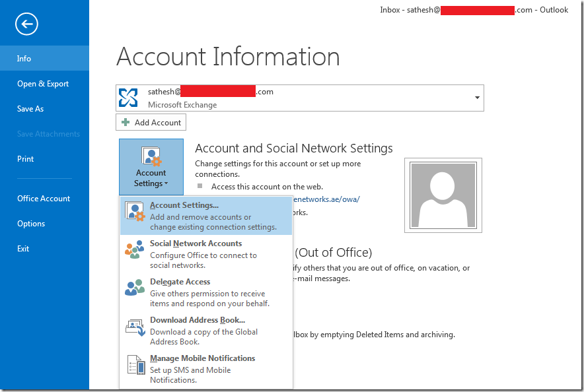Select Manage Mobile Notifications menu entry

pyautogui.click(x=206, y=369)
